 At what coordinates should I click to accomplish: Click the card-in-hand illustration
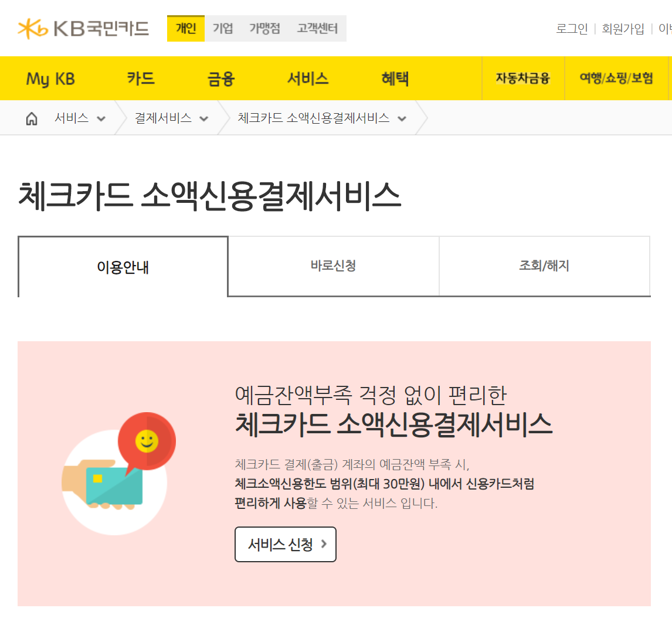pos(118,474)
